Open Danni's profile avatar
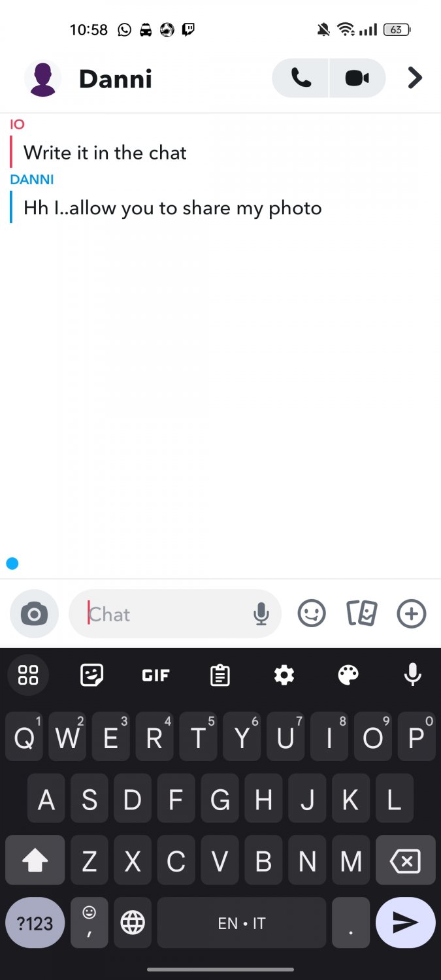The height and width of the screenshot is (980, 441). (x=42, y=78)
